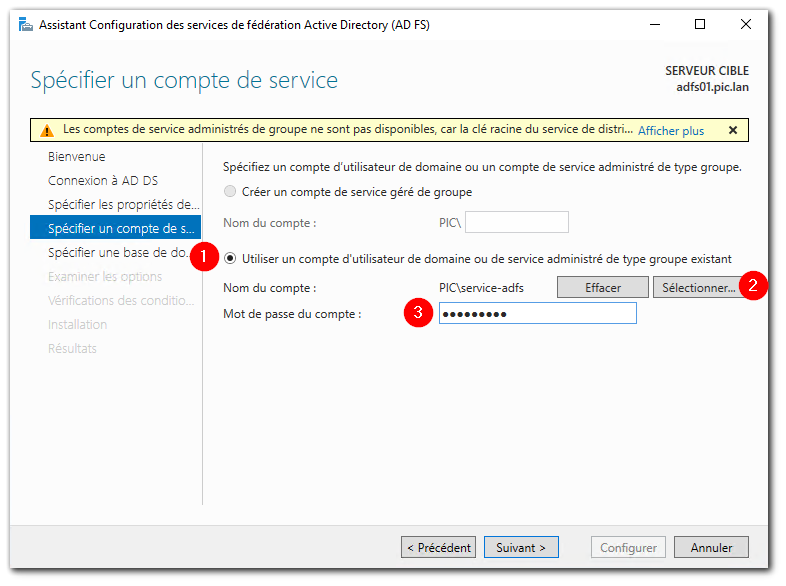The width and height of the screenshot is (786, 586).
Task: Click the AD FS wizard title bar icon
Action: tap(25, 25)
